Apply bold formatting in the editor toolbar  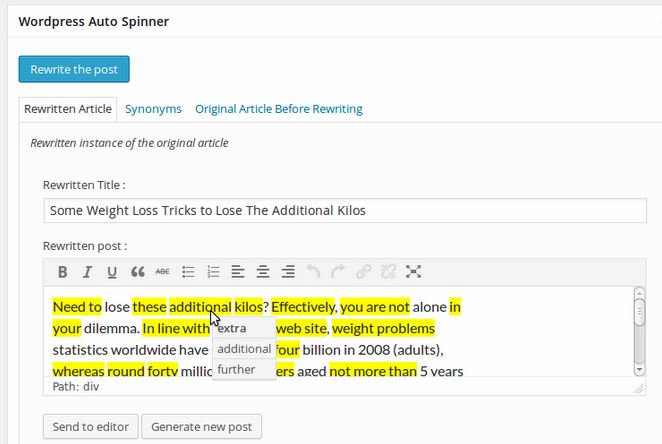[62, 272]
